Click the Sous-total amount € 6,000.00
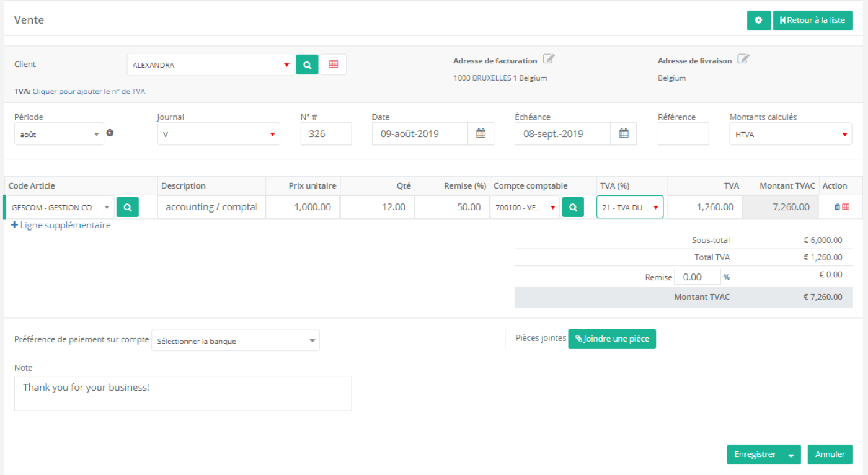 [823, 240]
